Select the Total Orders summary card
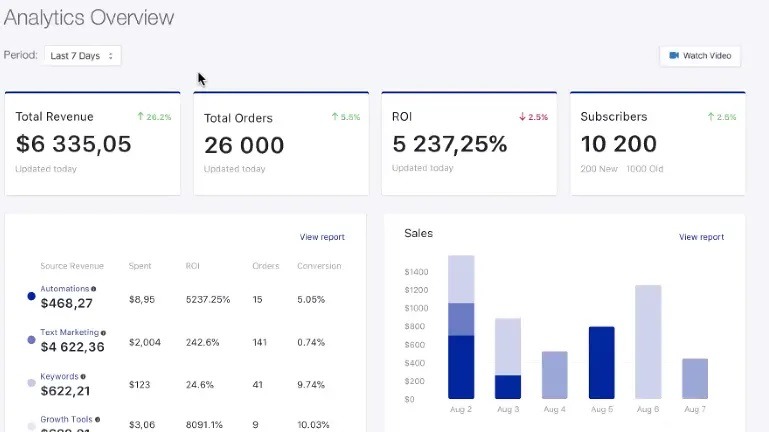This screenshot has width=769, height=432. click(281, 143)
